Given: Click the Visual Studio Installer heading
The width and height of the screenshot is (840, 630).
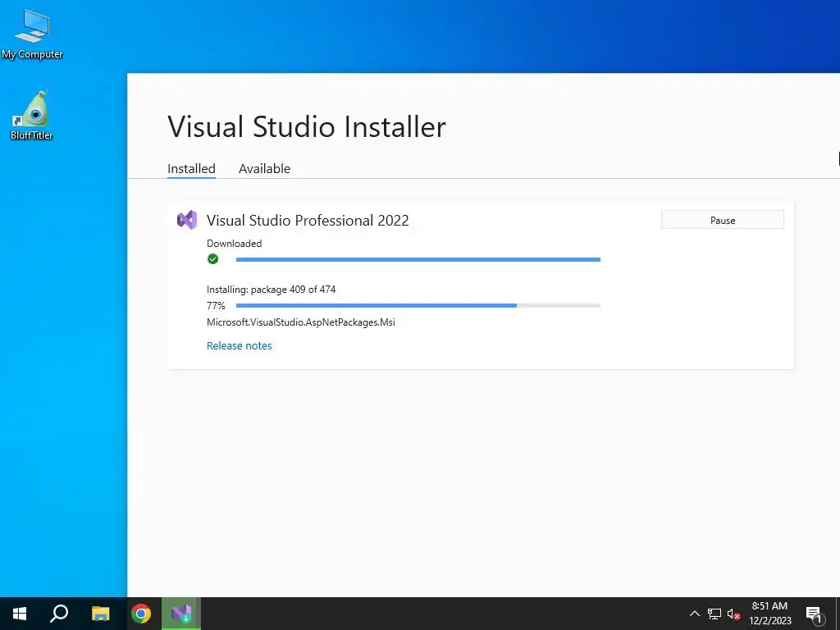Looking at the screenshot, I should click(307, 127).
